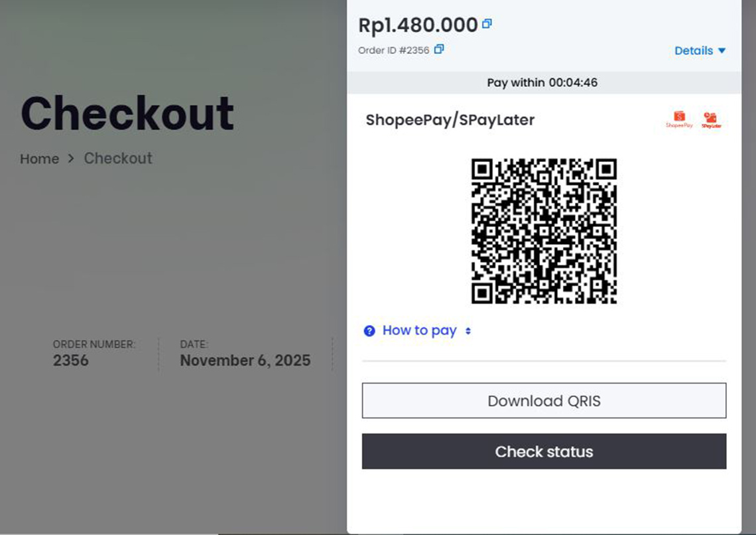Select the SPayLater payment logo
This screenshot has width=756, height=535.
coord(712,120)
